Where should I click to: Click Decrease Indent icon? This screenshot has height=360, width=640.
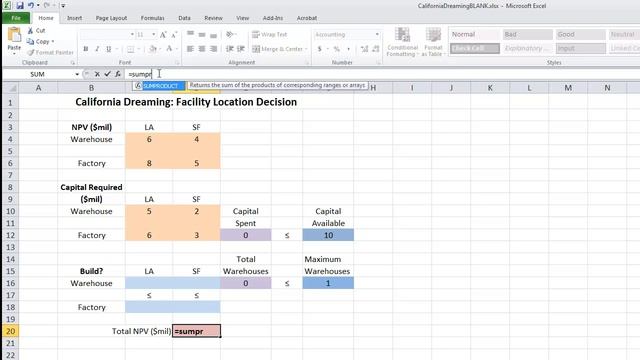230,49
